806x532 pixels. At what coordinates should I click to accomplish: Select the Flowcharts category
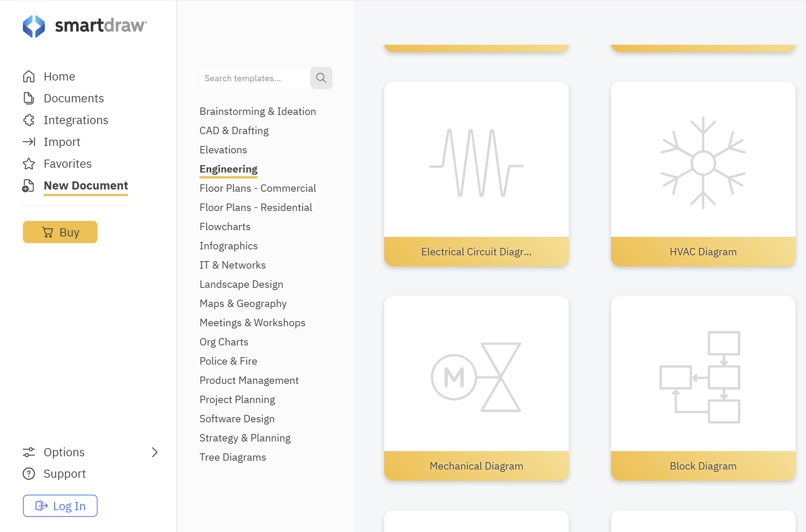point(225,226)
